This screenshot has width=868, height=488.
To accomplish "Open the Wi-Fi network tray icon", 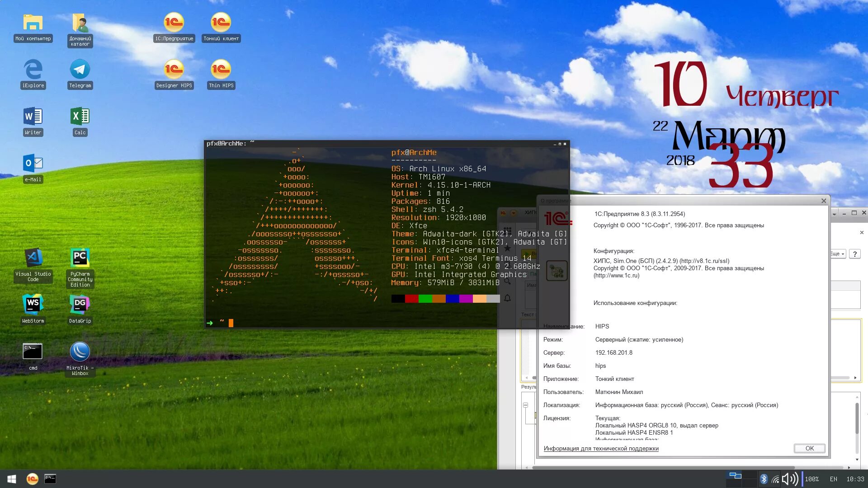I will pos(775,479).
